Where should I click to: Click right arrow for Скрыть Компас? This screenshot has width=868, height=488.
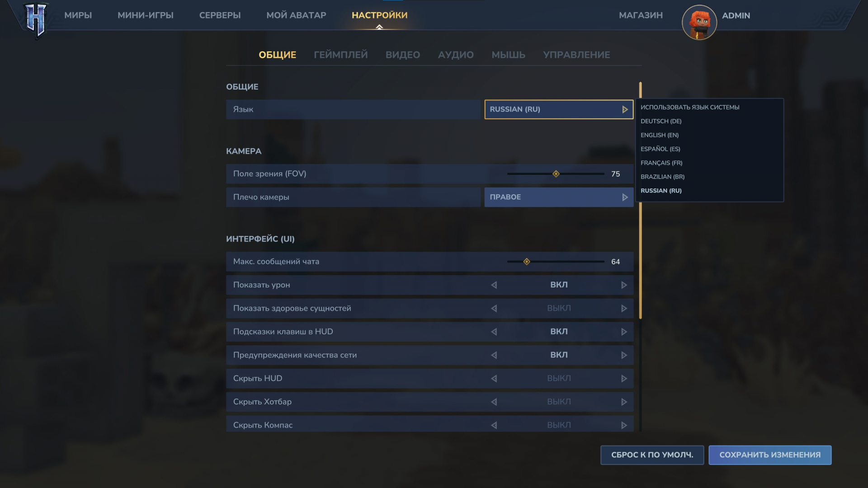(624, 425)
